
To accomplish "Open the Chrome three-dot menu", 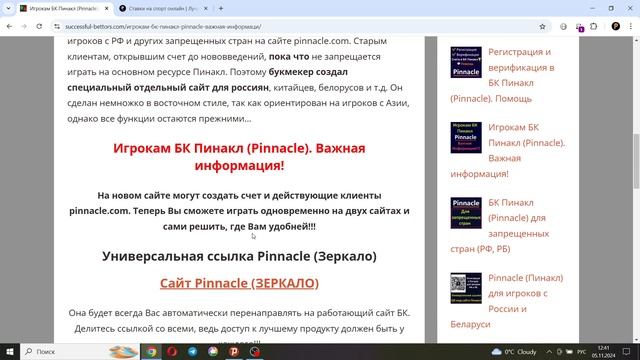I will tap(631, 27).
